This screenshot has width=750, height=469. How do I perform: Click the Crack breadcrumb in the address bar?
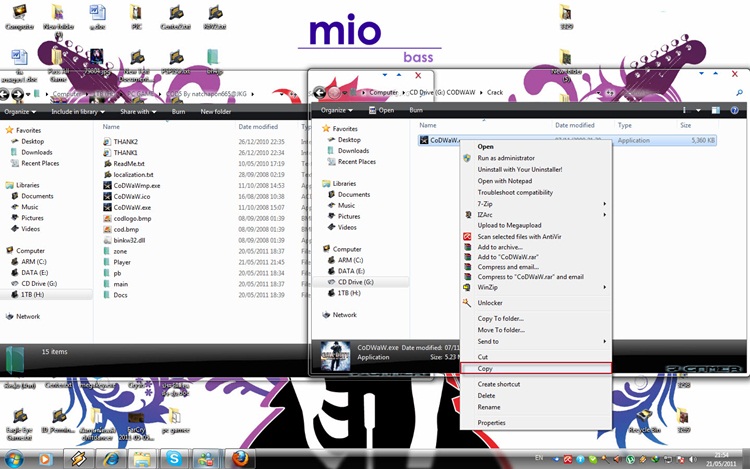[x=495, y=92]
